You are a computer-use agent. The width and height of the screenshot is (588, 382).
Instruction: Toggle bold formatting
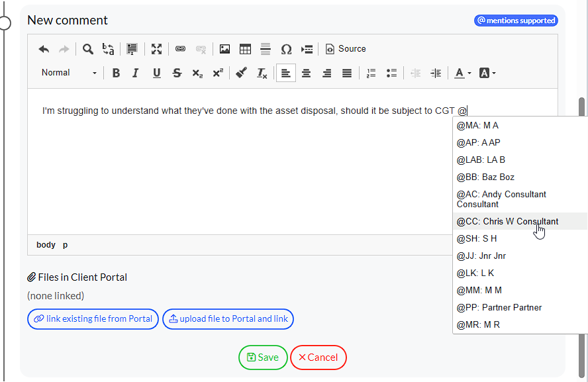click(116, 73)
